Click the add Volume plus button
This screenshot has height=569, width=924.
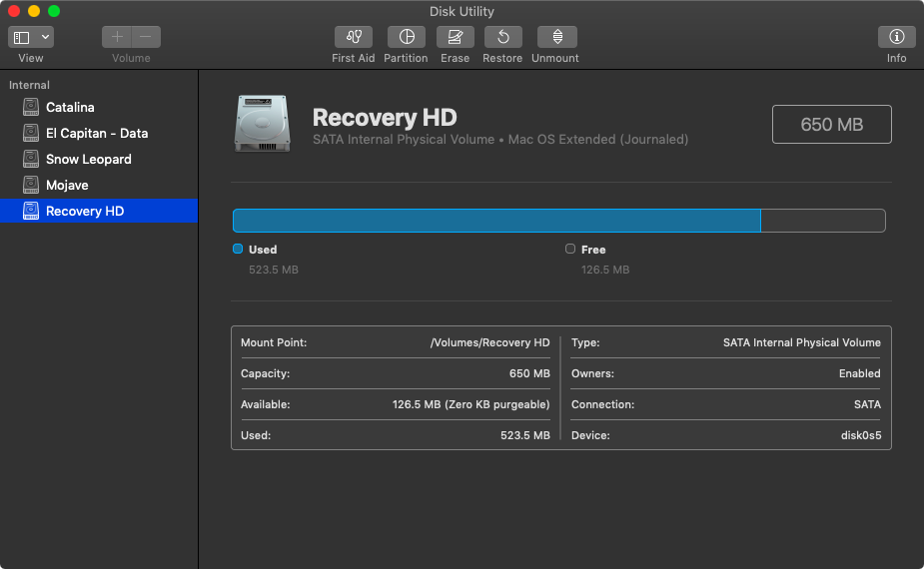click(117, 37)
